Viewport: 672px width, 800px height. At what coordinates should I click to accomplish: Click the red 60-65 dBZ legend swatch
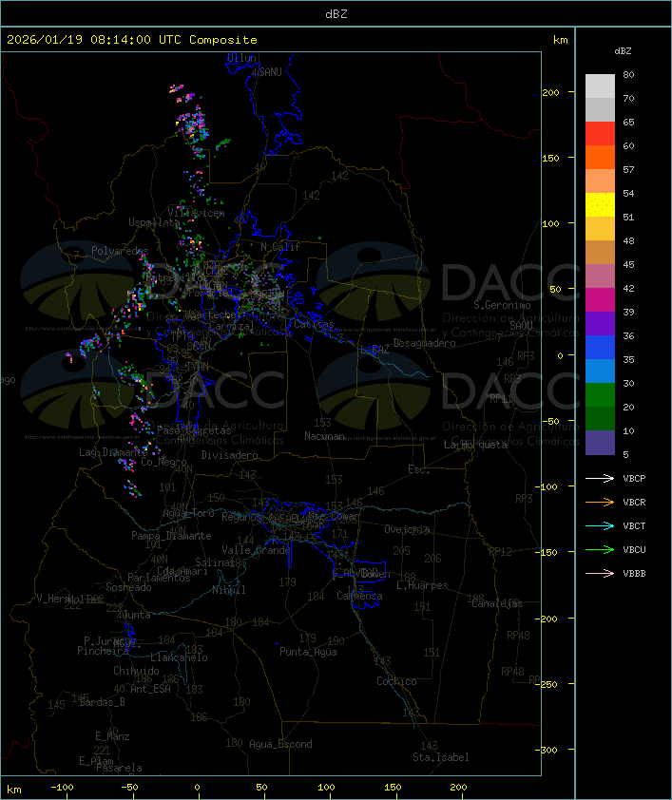pyautogui.click(x=600, y=134)
